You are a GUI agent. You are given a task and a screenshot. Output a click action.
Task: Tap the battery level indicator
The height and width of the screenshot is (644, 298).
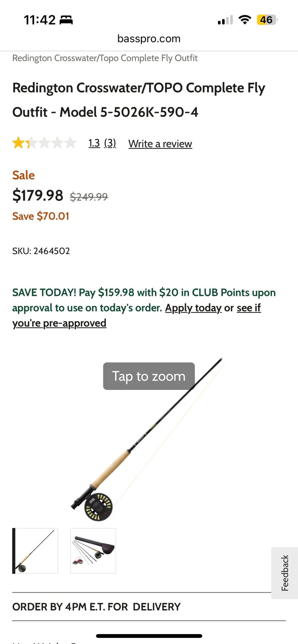pos(267,20)
